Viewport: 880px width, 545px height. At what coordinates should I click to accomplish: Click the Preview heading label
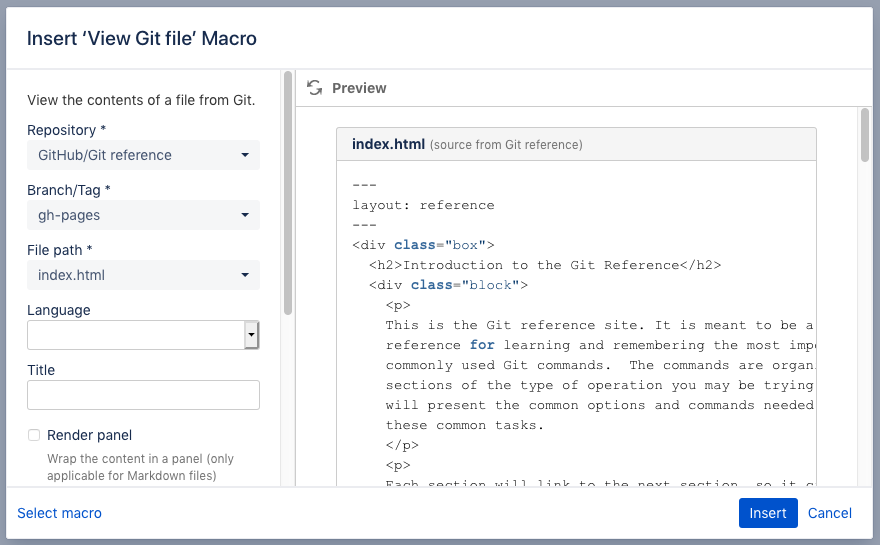(359, 88)
